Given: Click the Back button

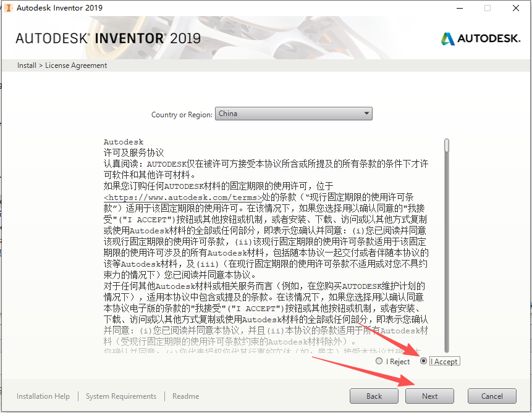Looking at the screenshot, I should (374, 396).
